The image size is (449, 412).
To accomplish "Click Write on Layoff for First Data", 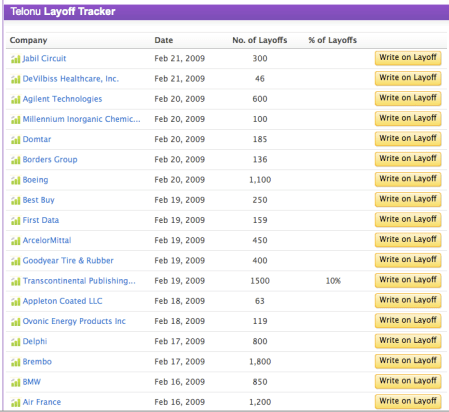I will pos(408,220).
